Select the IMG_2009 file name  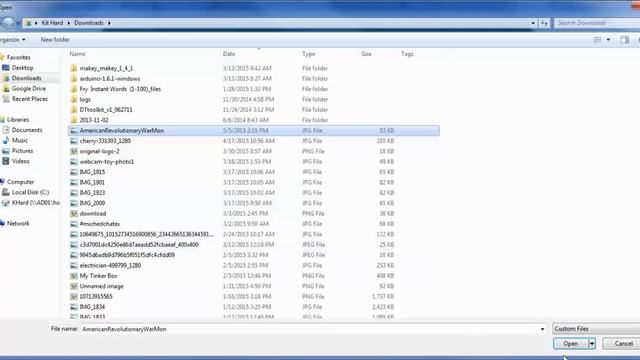click(92, 203)
